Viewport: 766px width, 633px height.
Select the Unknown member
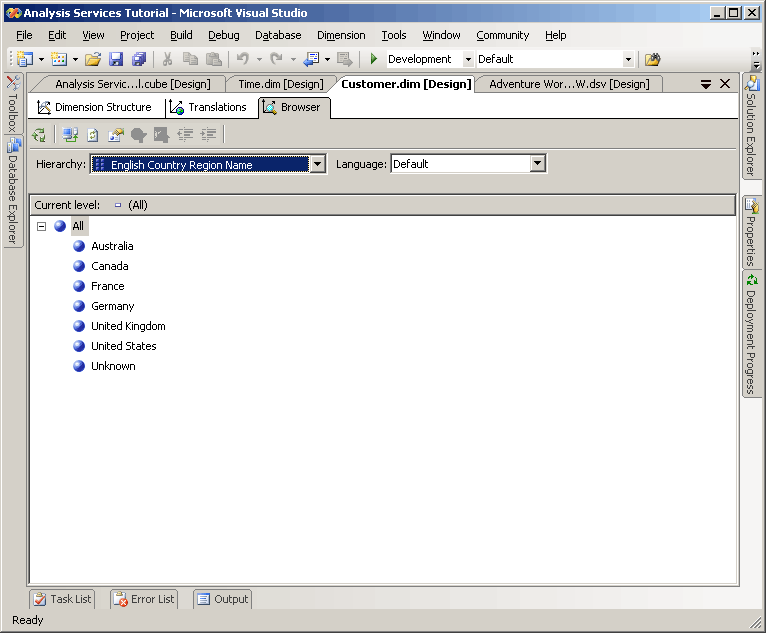(x=113, y=366)
